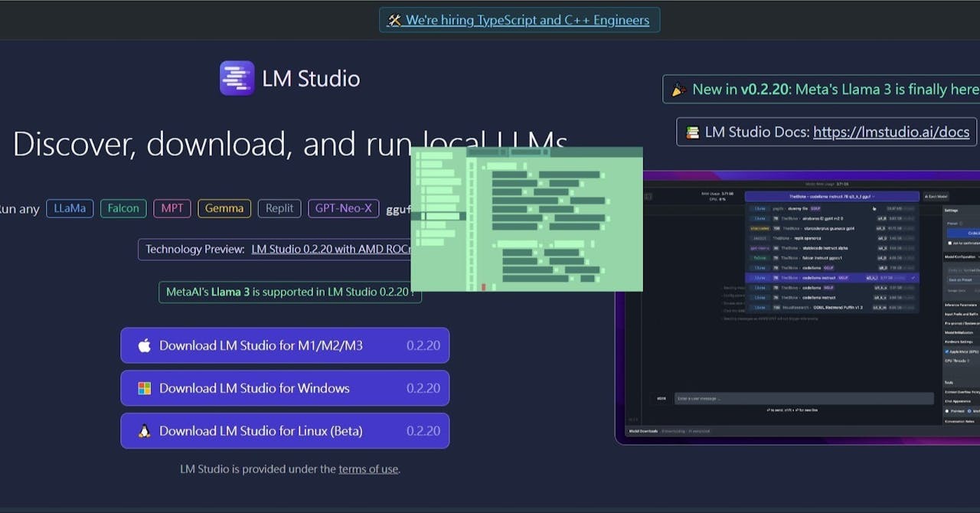Select the LLaMa model tag
The height and width of the screenshot is (513, 980).
tap(70, 208)
